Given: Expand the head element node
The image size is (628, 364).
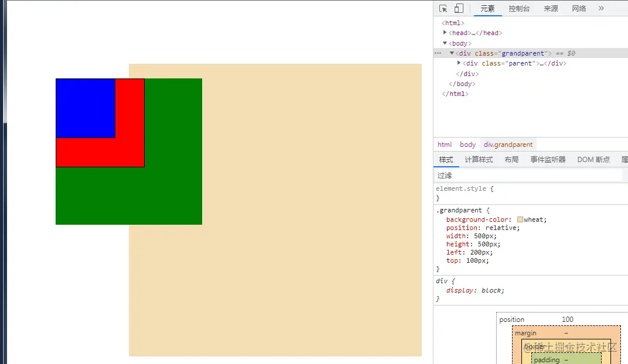Looking at the screenshot, I should pyautogui.click(x=445, y=33).
